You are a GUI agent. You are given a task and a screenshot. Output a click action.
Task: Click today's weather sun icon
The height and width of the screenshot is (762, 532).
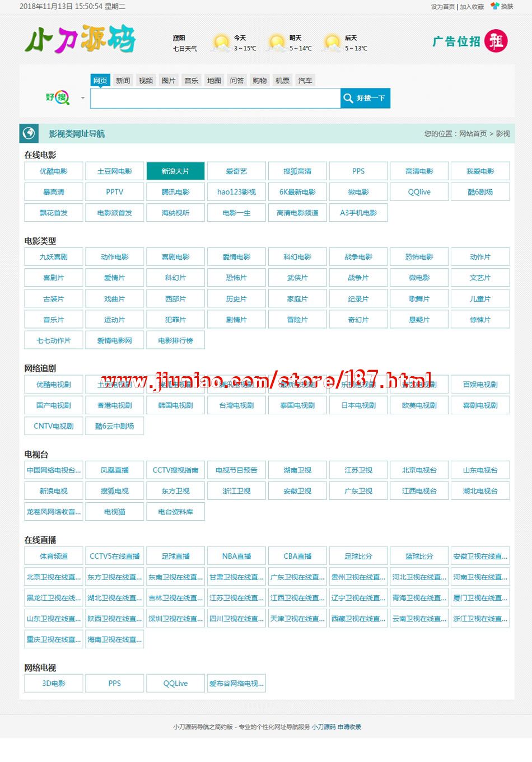[221, 43]
